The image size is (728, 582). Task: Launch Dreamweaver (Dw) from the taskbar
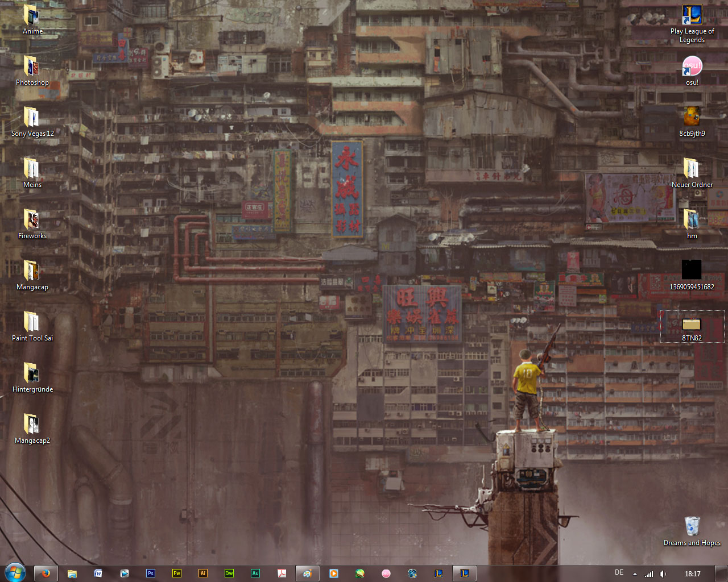[x=229, y=573]
